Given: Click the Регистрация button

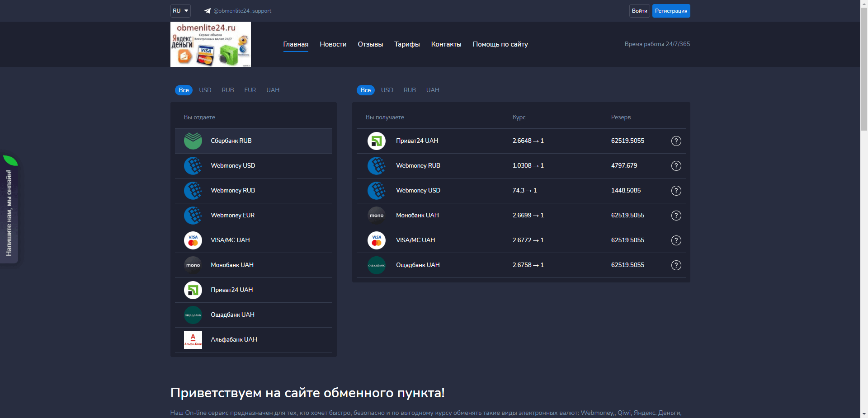Looking at the screenshot, I should coord(671,11).
